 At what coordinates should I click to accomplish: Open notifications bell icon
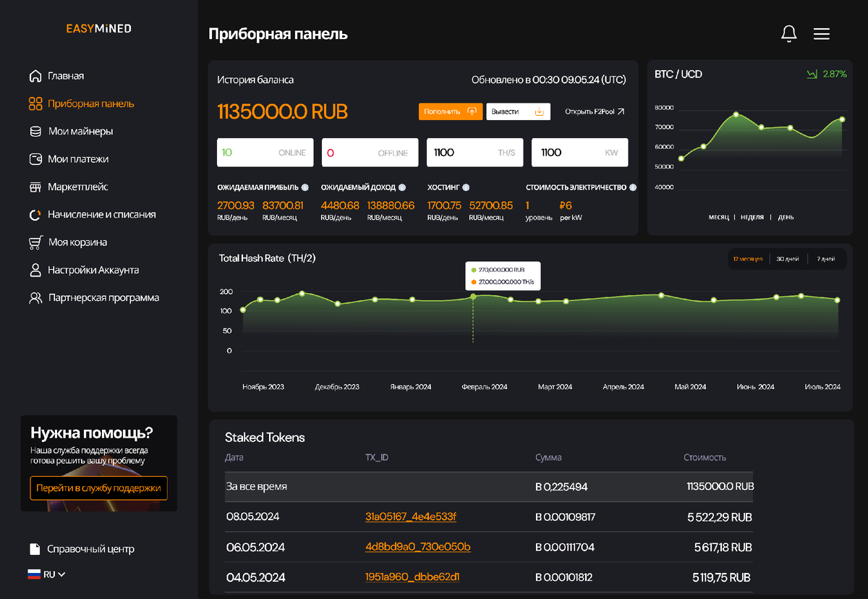[x=789, y=33]
